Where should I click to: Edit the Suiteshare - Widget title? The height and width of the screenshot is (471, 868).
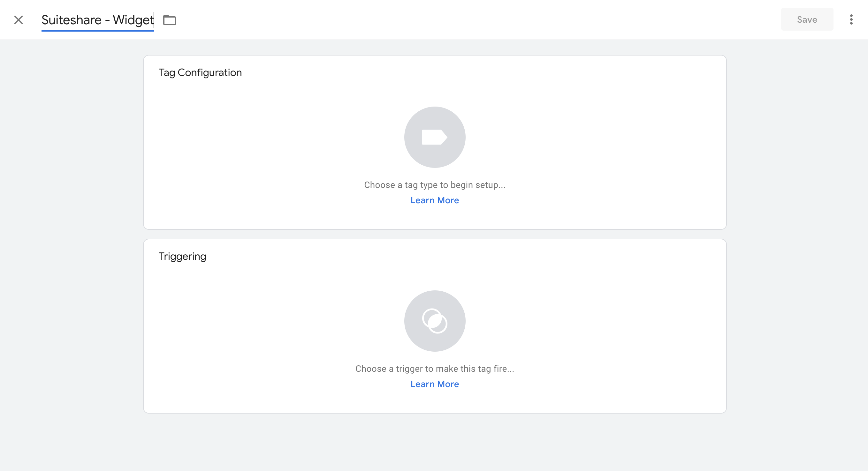(x=97, y=20)
